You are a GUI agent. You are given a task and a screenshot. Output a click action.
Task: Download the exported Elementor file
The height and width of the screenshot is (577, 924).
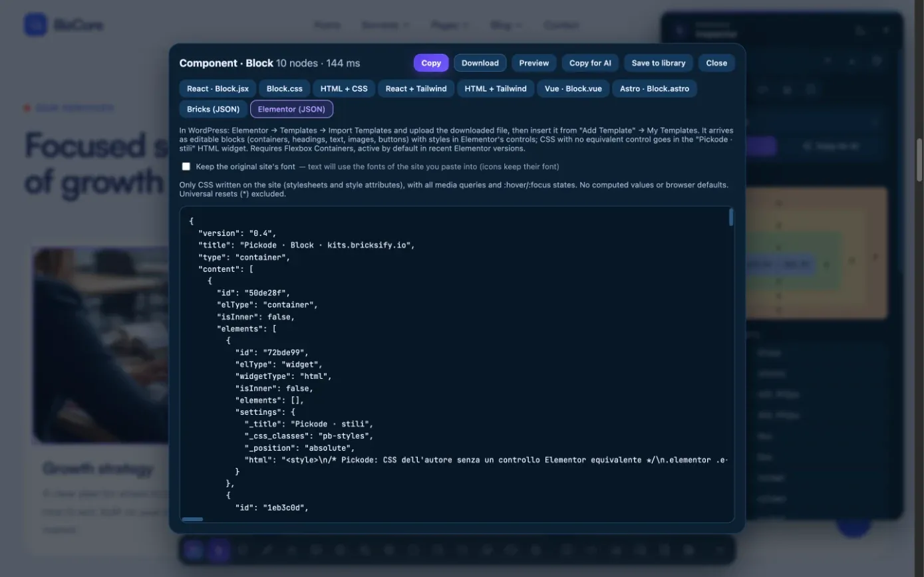[480, 63]
